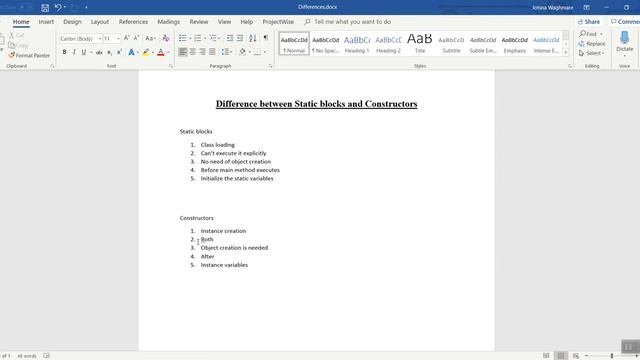This screenshot has width=640, height=360.
Task: Click the Numbering list icon
Action: [198, 38]
